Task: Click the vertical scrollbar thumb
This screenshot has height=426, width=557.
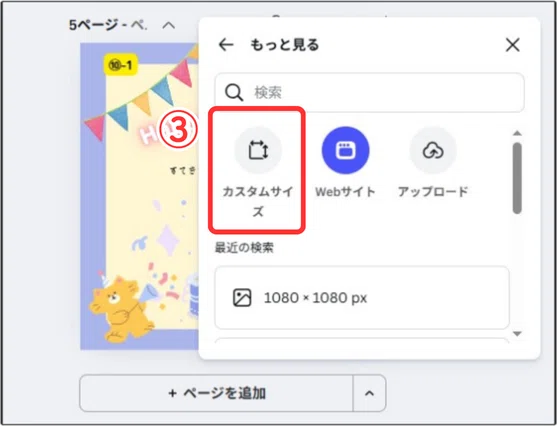Action: [x=517, y=178]
